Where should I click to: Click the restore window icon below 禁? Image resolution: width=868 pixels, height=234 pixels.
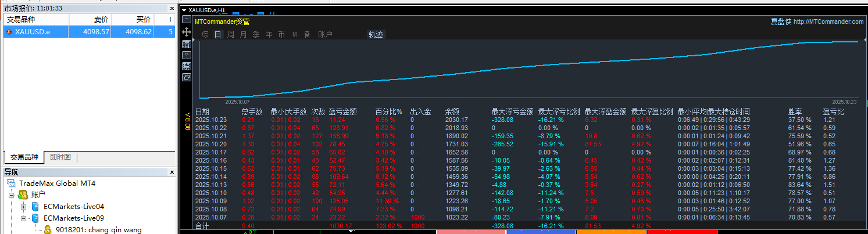[187, 77]
